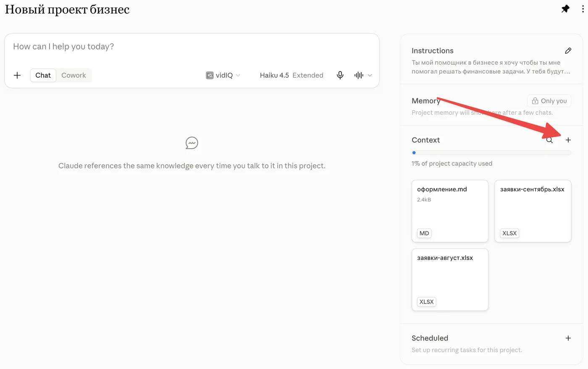Open the three-dot project options menu
This screenshot has width=588, height=369.
[583, 9]
